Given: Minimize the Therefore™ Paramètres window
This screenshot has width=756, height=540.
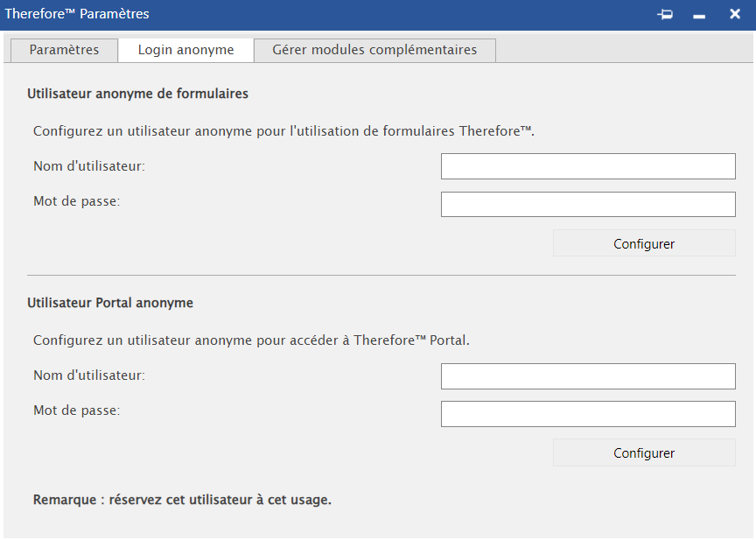Looking at the screenshot, I should (x=698, y=14).
